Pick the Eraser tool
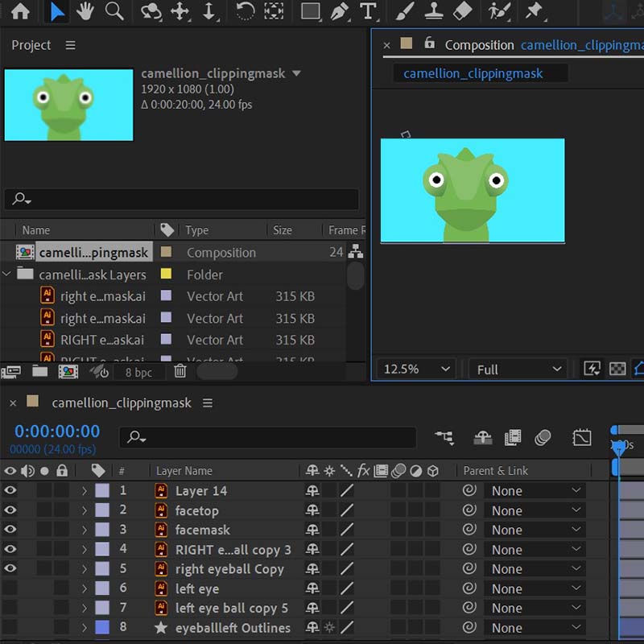 click(462, 11)
